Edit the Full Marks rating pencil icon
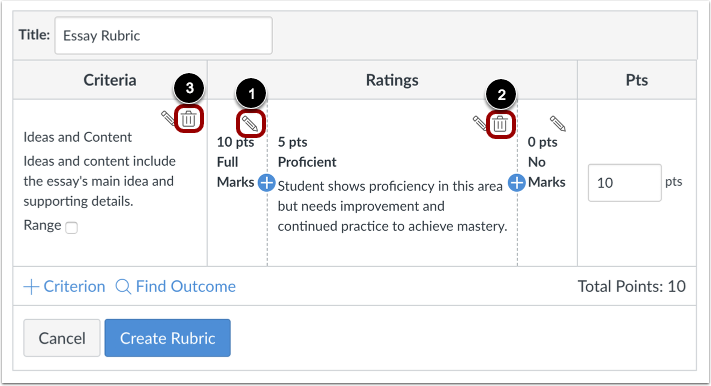This screenshot has height=386, width=711. pyautogui.click(x=250, y=123)
